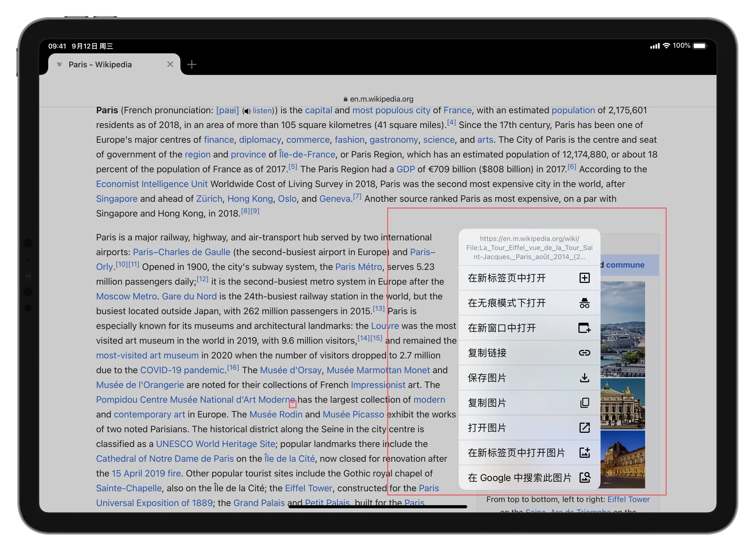Open the 'COVID-19 pandemic' link

[x=182, y=370]
